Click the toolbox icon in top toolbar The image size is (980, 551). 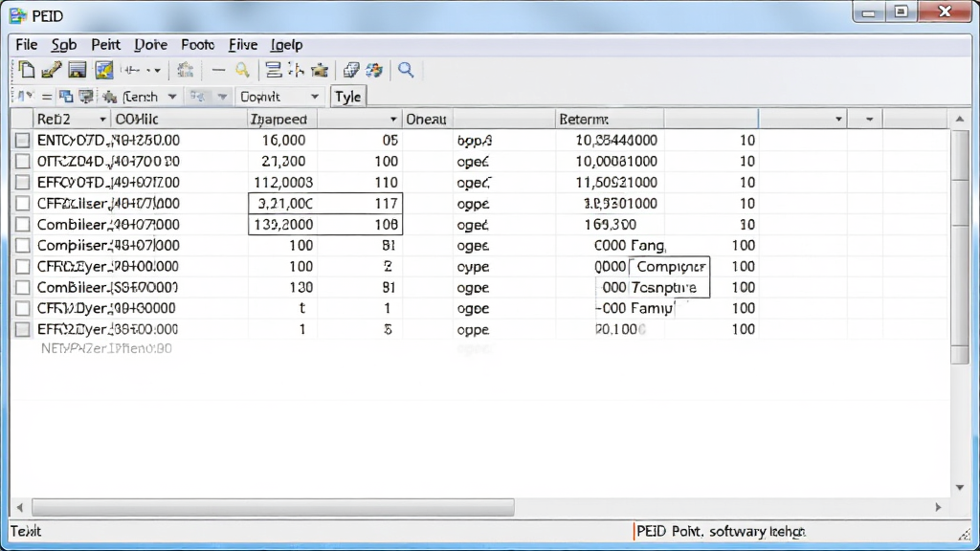point(320,70)
